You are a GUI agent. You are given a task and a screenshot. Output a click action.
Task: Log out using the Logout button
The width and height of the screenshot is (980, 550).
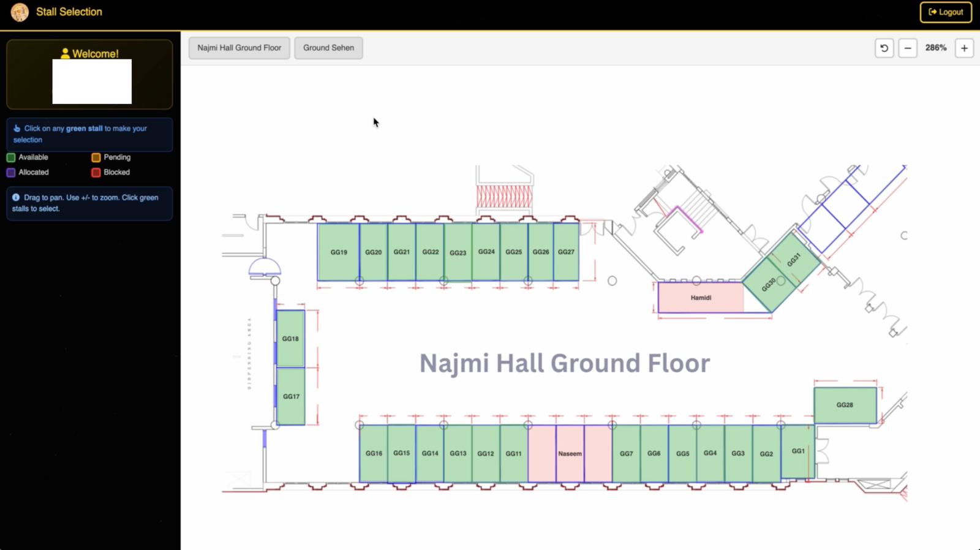(946, 12)
